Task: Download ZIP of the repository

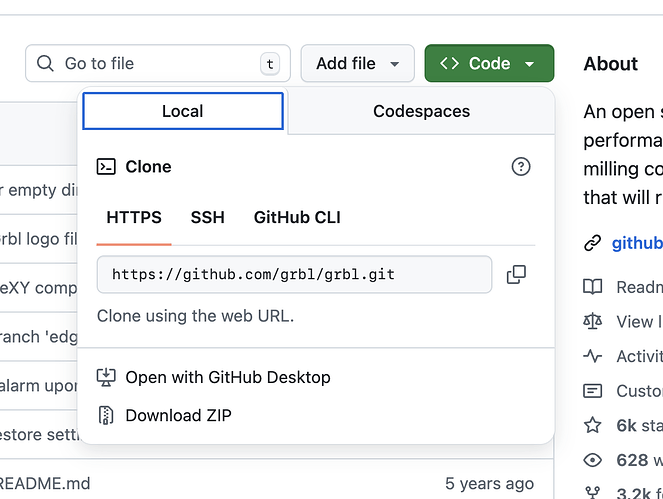Action: pos(178,415)
